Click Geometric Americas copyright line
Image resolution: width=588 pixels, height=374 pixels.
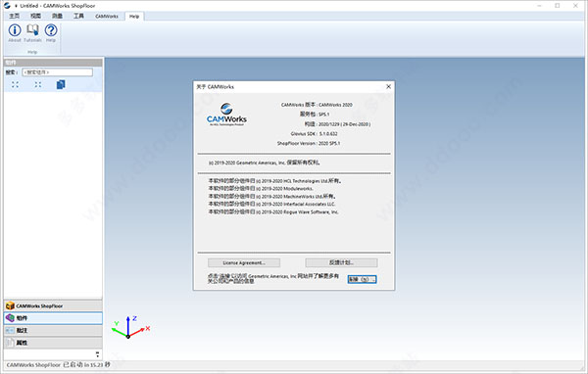click(265, 163)
